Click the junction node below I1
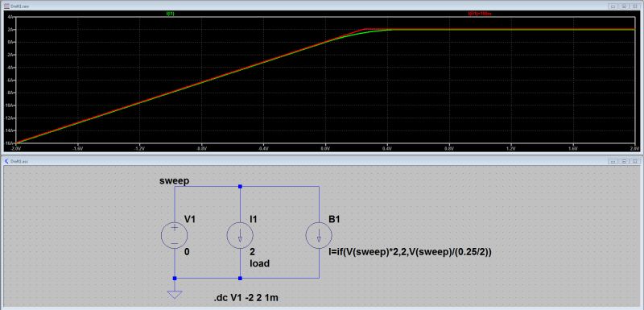 coord(240,279)
